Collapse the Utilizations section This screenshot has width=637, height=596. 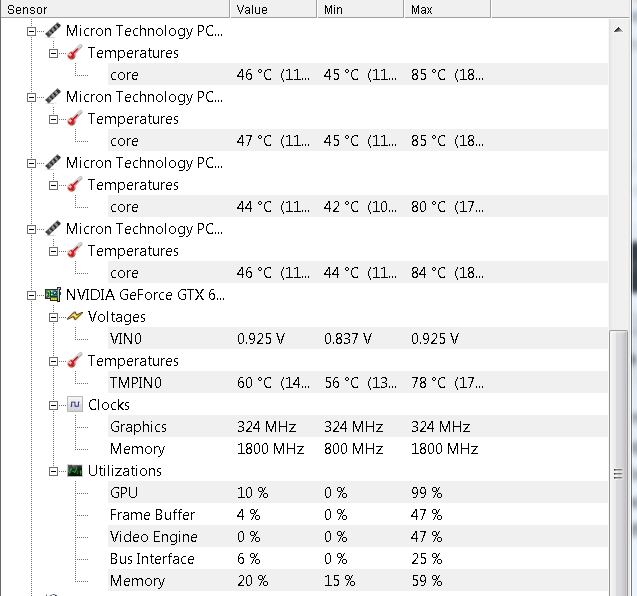(53, 471)
